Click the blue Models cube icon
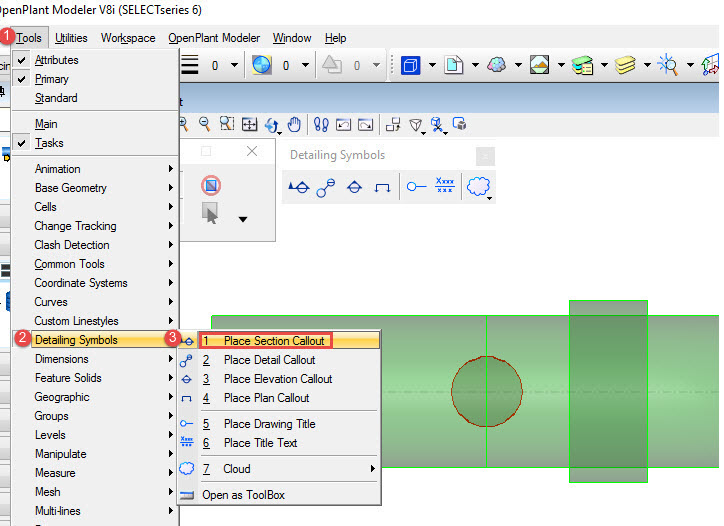The width and height of the screenshot is (724, 526). 410,65
